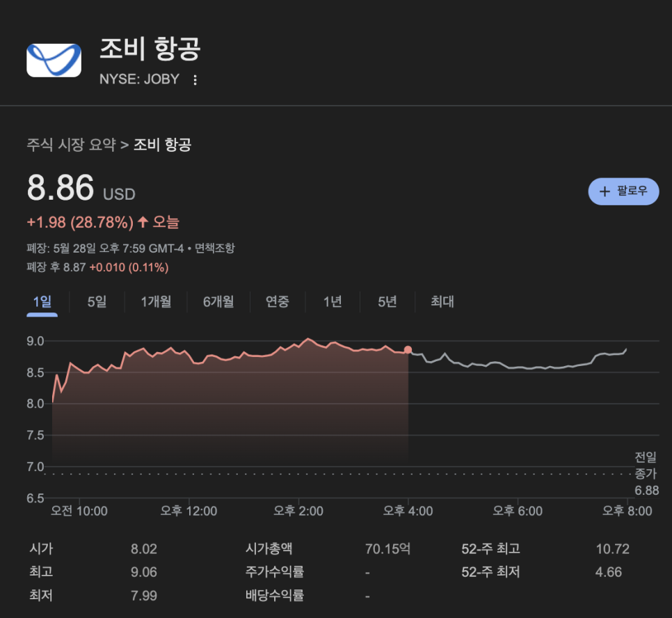This screenshot has height=618, width=672.
Task: Click the 오후 2:00 axis label
Action: click(298, 512)
